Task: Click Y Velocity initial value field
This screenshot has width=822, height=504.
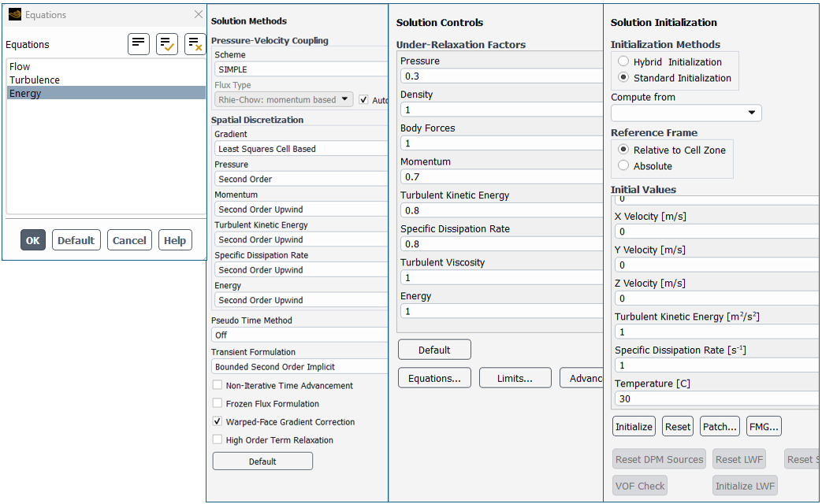Action: (x=716, y=265)
